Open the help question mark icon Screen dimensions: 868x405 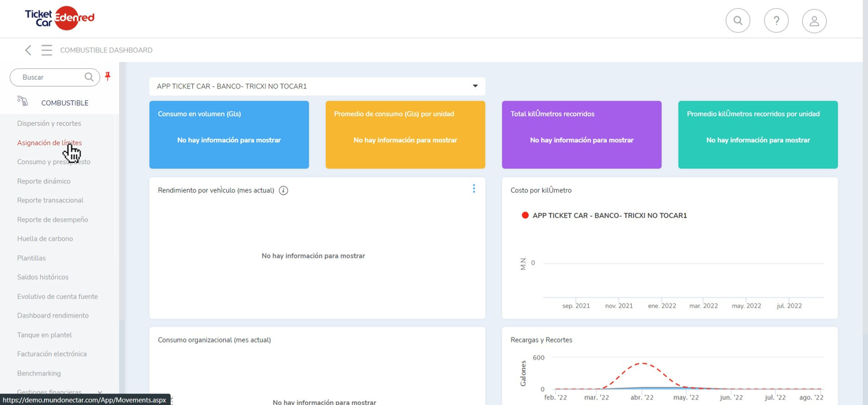point(776,20)
